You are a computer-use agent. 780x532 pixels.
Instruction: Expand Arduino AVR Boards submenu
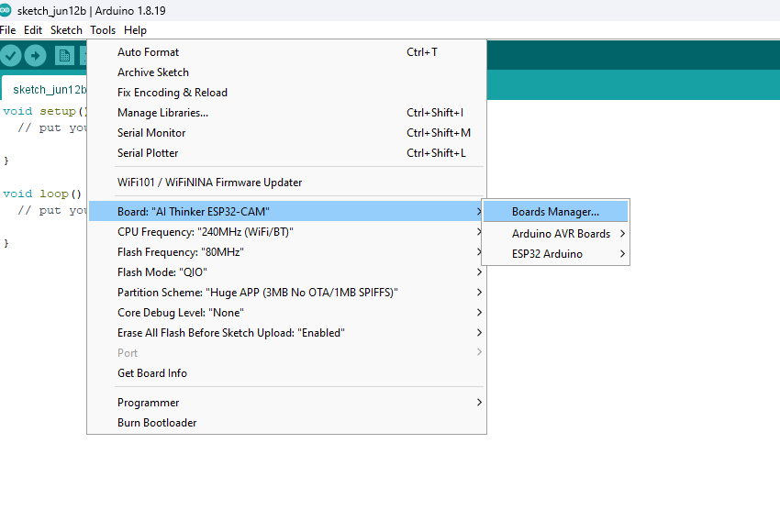(x=556, y=234)
